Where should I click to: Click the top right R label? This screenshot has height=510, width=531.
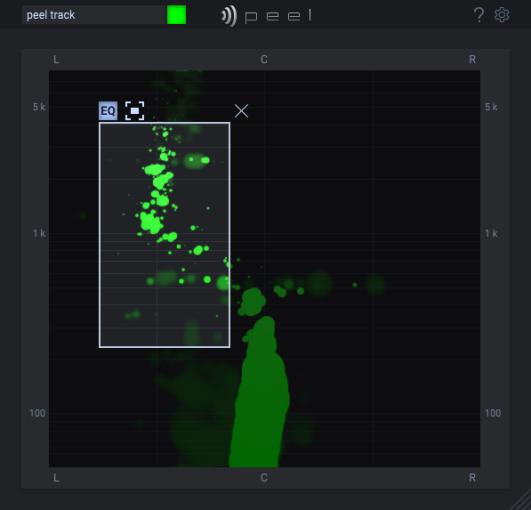[x=472, y=60]
